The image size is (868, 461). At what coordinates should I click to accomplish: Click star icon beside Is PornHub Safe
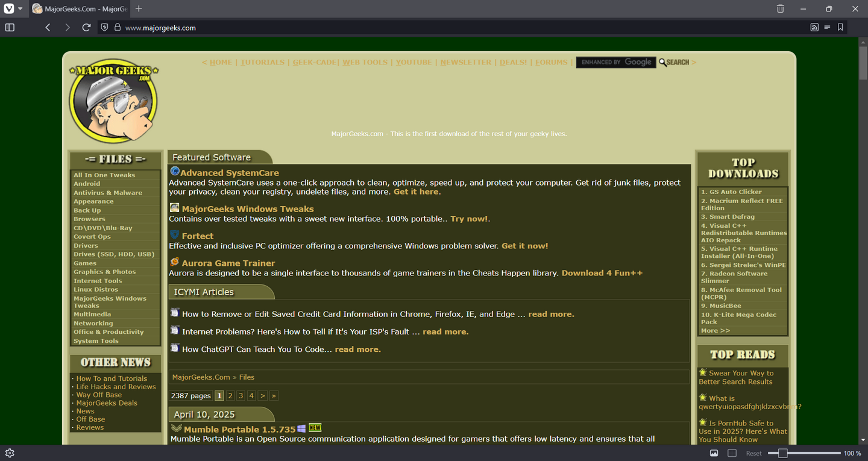click(x=703, y=422)
